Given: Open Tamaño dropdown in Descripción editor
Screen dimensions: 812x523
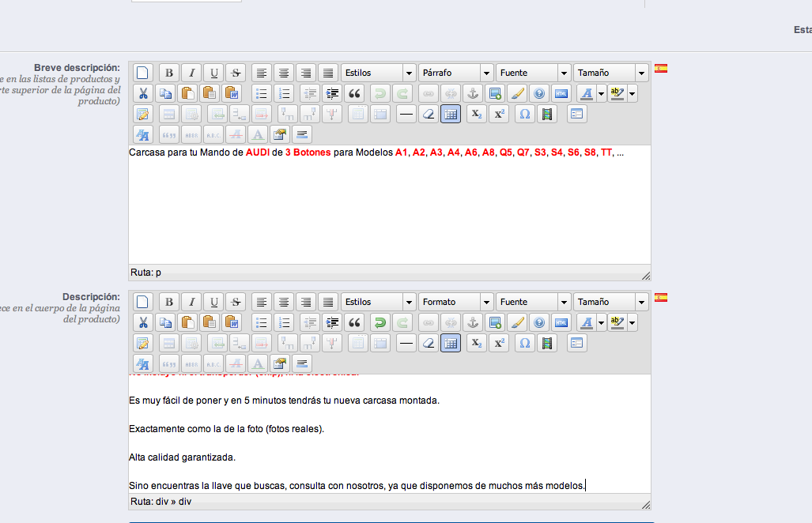Looking at the screenshot, I should click(x=612, y=302).
